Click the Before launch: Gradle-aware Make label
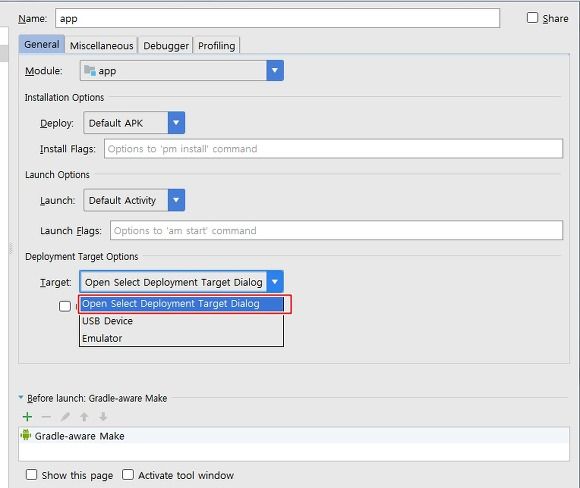 [97, 398]
